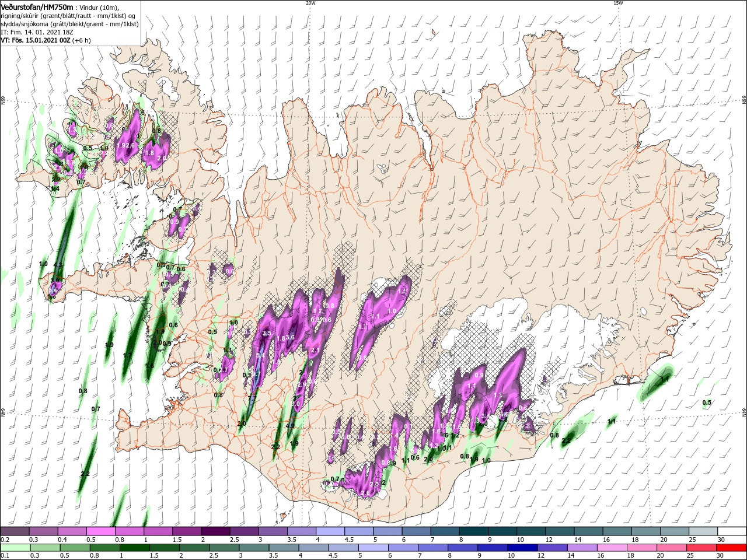Click the bright magenta swatch between 0.5 and 0.8
Screen dimensions: 747x560
click(100, 531)
